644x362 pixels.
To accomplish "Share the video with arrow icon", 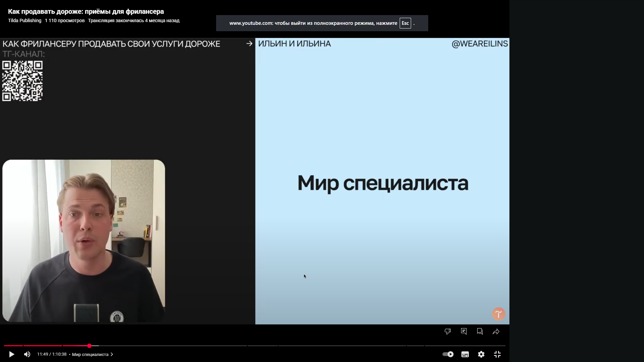I will point(496,331).
